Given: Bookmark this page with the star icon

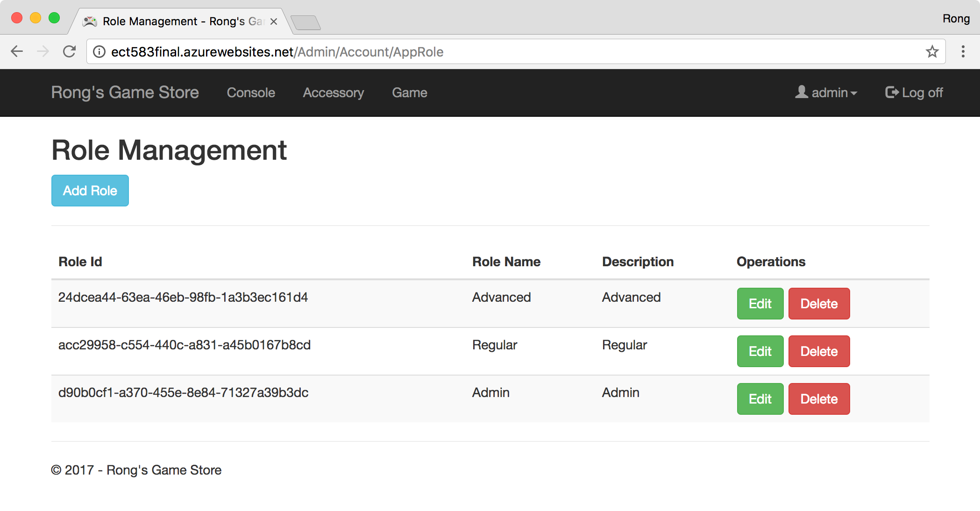Looking at the screenshot, I should click(932, 51).
